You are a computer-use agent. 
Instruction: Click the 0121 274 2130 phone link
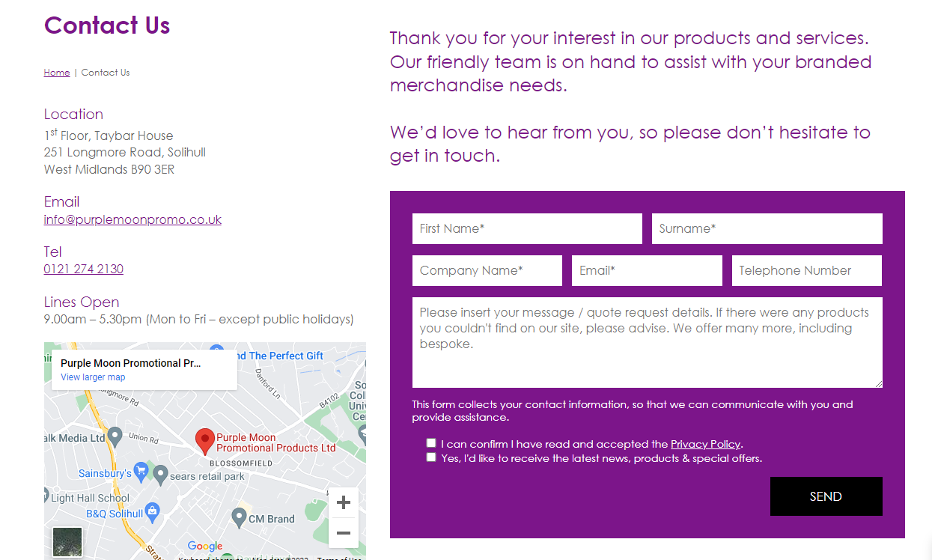click(84, 269)
